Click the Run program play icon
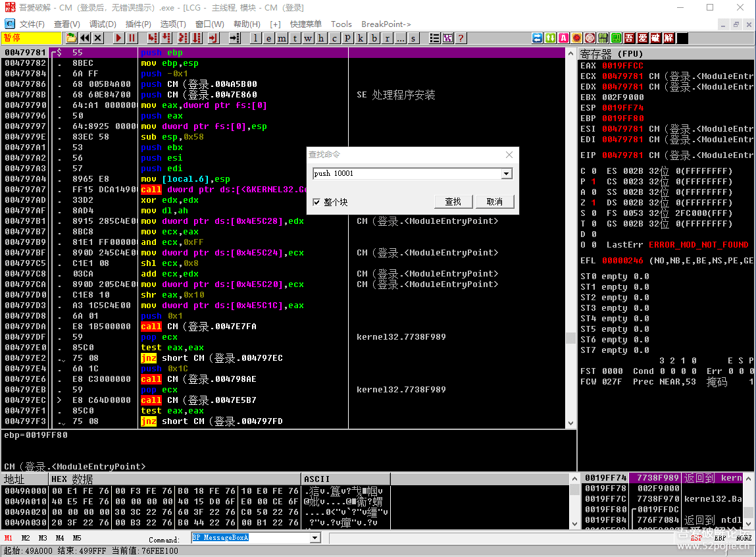The height and width of the screenshot is (557, 756). click(118, 38)
